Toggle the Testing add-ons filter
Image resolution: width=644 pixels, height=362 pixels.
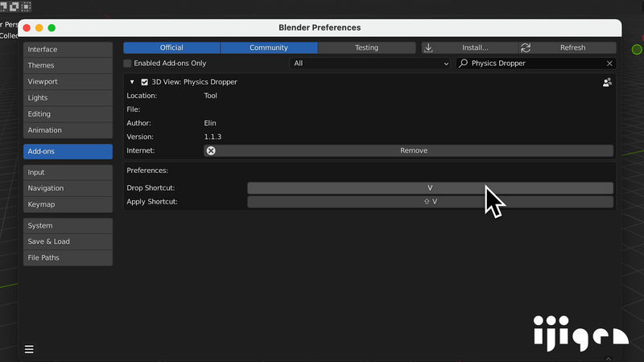pyautogui.click(x=367, y=47)
